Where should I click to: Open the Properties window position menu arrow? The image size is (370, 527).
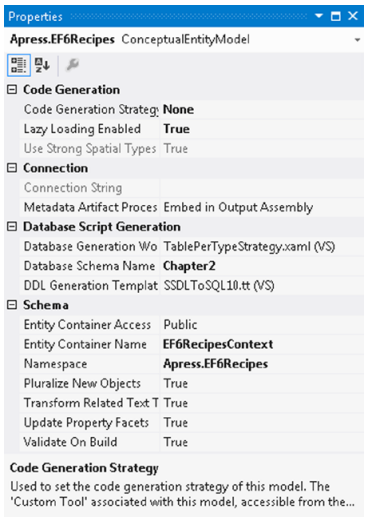click(319, 15)
